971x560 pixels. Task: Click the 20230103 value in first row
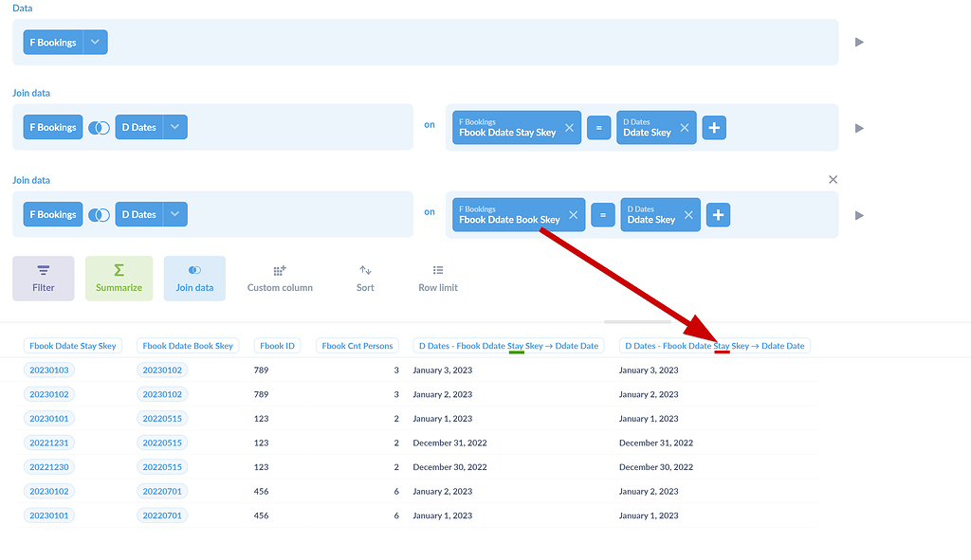tap(48, 370)
